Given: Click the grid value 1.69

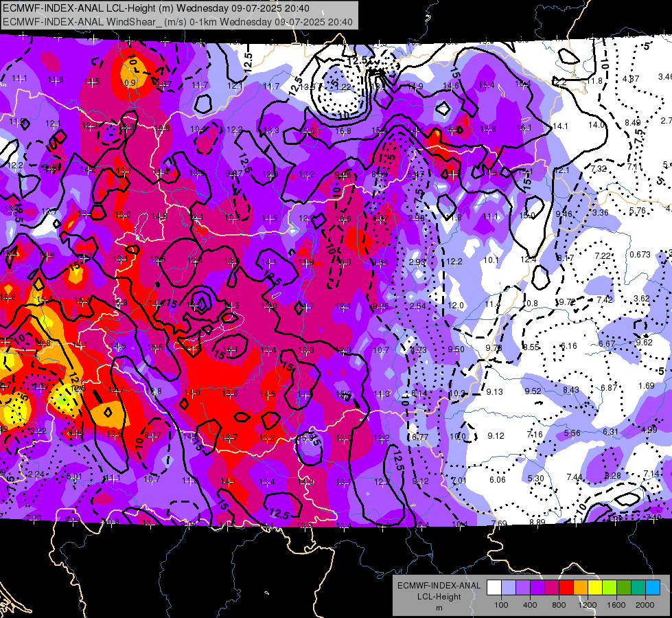Looking at the screenshot, I should click(x=647, y=385).
